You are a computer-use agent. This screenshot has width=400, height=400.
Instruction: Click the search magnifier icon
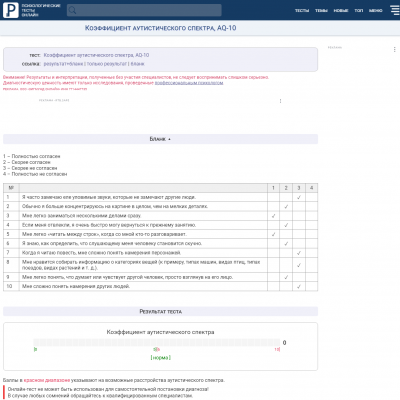pos(72,10)
